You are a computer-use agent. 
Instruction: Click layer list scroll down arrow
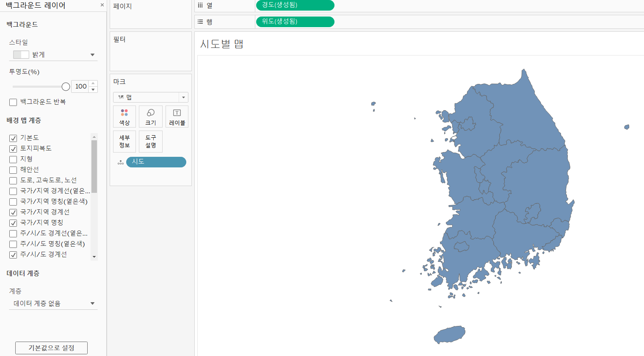(94, 257)
